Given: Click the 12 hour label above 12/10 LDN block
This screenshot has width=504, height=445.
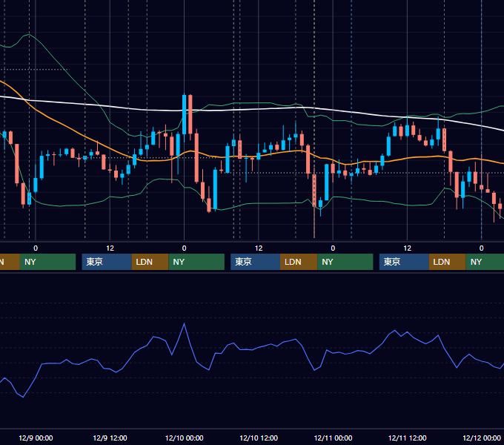Looking at the screenshot, I should 259,248.
